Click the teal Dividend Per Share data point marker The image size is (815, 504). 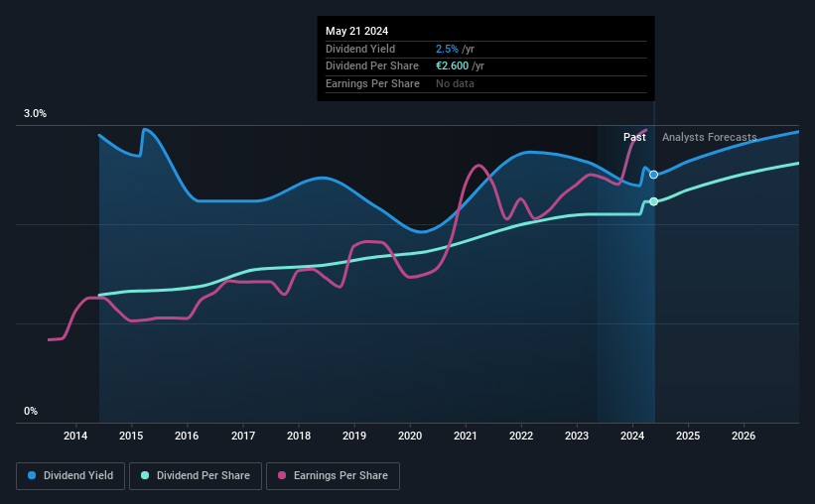click(653, 201)
